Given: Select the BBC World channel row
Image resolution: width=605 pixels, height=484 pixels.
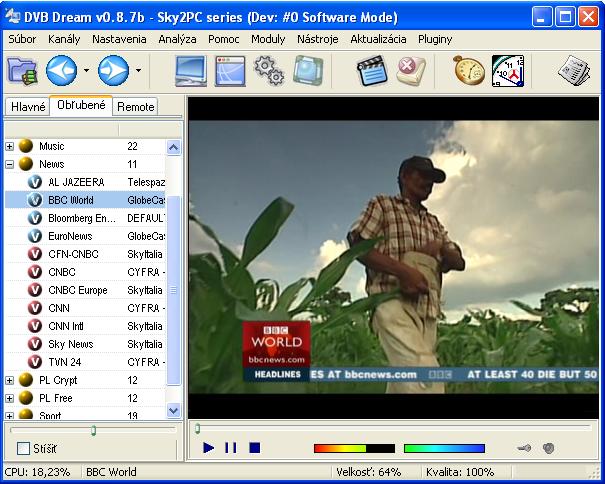Looking at the screenshot, I should pyautogui.click(x=85, y=200).
